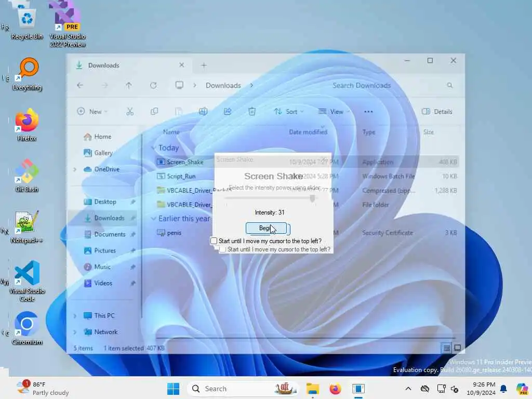Expand the breadcrumb chevron after Downloads
Screen dimensions: 532x399
[x=252, y=86]
